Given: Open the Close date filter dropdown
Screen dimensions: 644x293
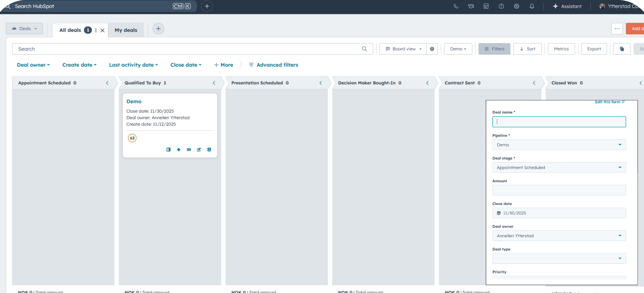Looking at the screenshot, I should click(186, 65).
